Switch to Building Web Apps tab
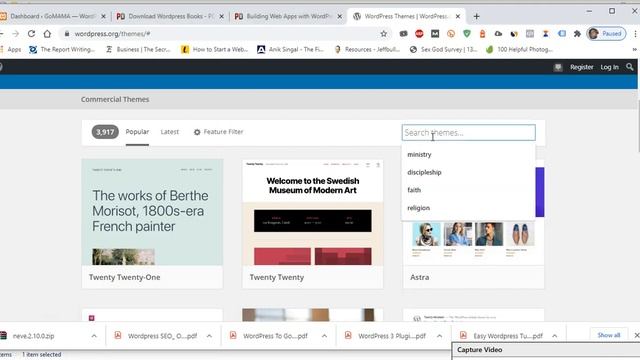 (x=289, y=16)
